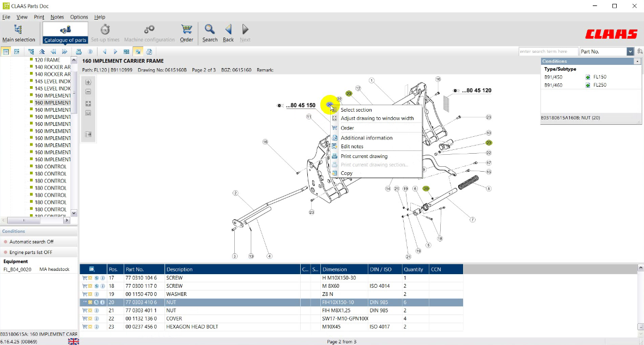The height and width of the screenshot is (345, 644).
Task: Click the Quantity column header
Action: click(415, 269)
